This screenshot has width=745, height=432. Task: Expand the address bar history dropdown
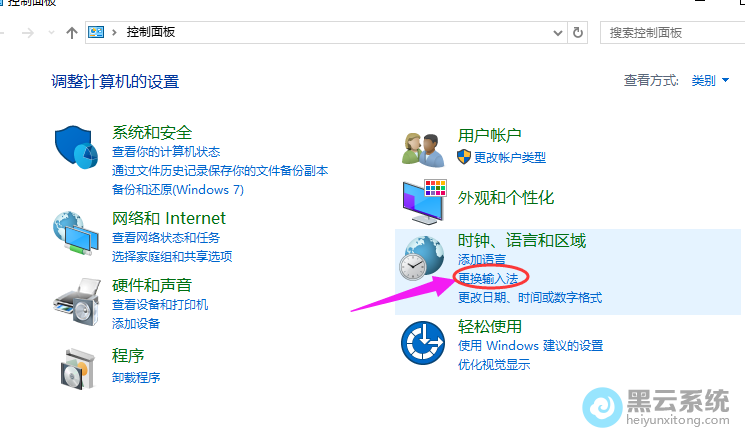tap(558, 33)
